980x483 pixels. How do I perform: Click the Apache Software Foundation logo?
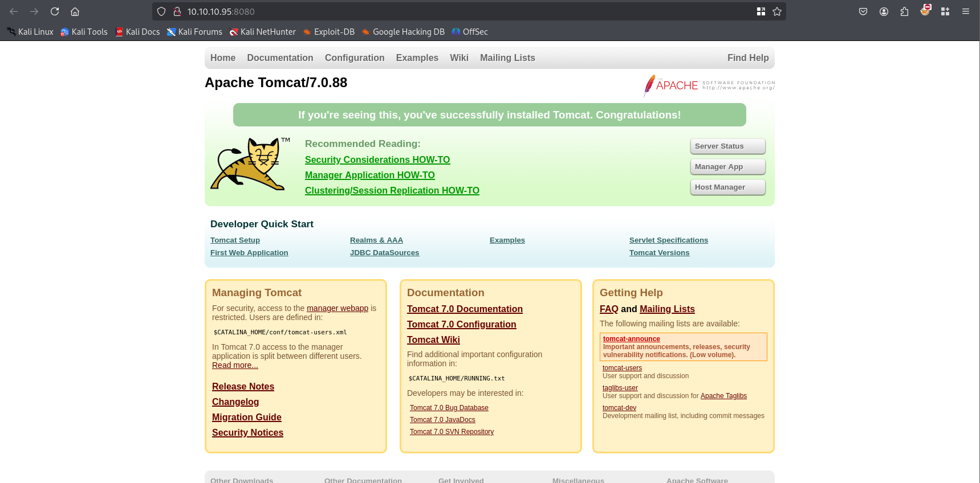(x=709, y=85)
